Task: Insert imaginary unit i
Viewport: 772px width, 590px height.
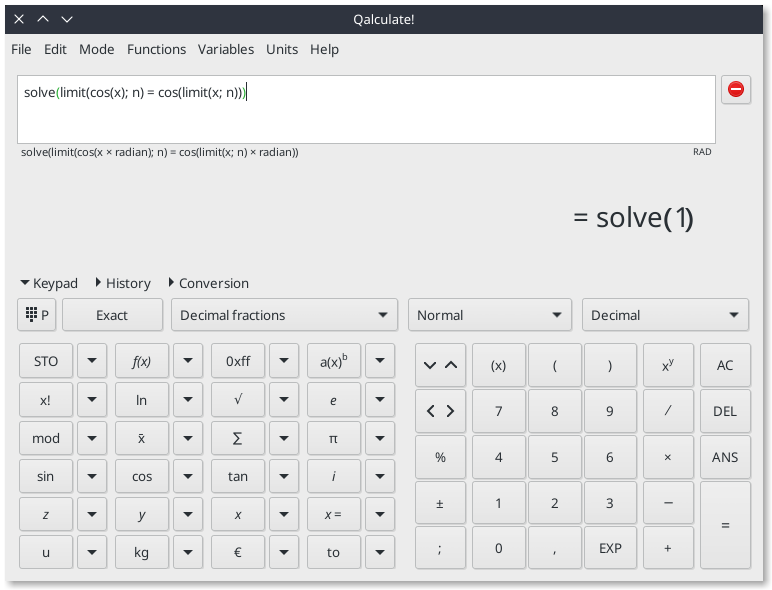Action: (x=334, y=476)
